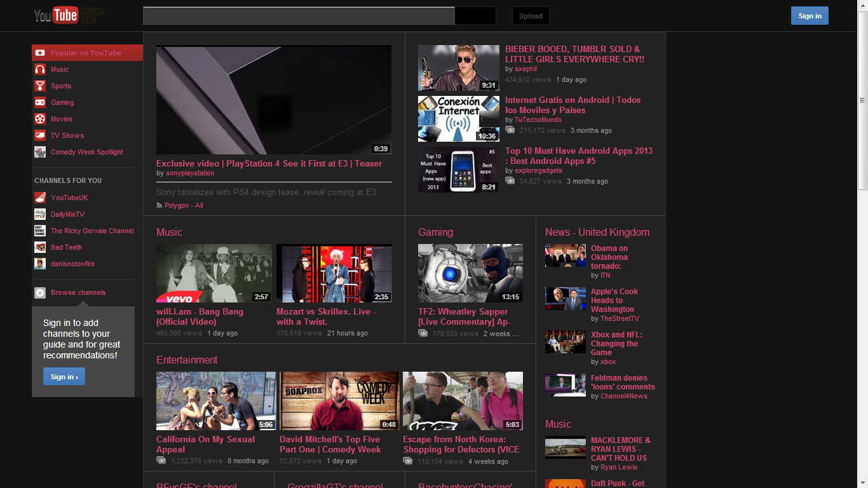Open the Movies film reel icon
This screenshot has width=868, height=488.
[x=40, y=119]
